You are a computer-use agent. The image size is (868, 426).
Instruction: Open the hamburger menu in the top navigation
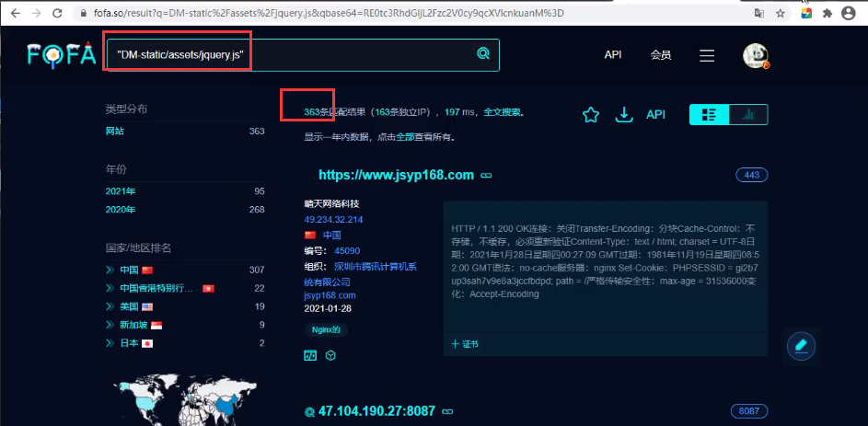(707, 55)
